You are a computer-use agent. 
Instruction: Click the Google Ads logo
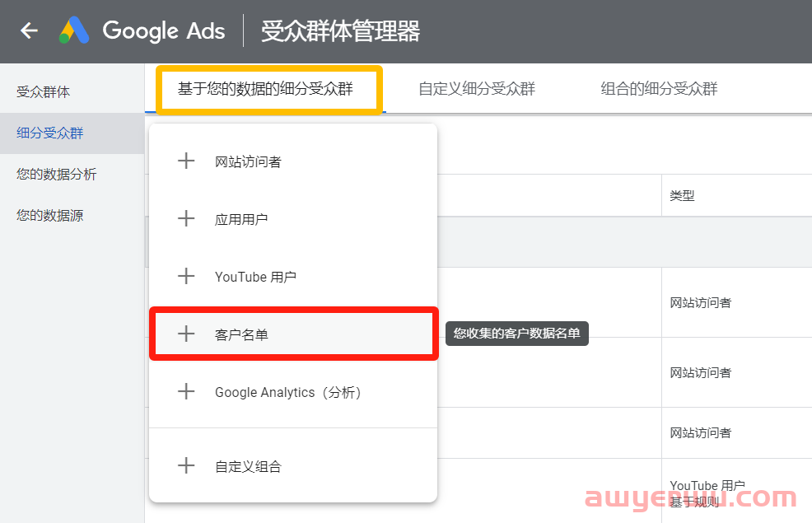pyautogui.click(x=74, y=30)
